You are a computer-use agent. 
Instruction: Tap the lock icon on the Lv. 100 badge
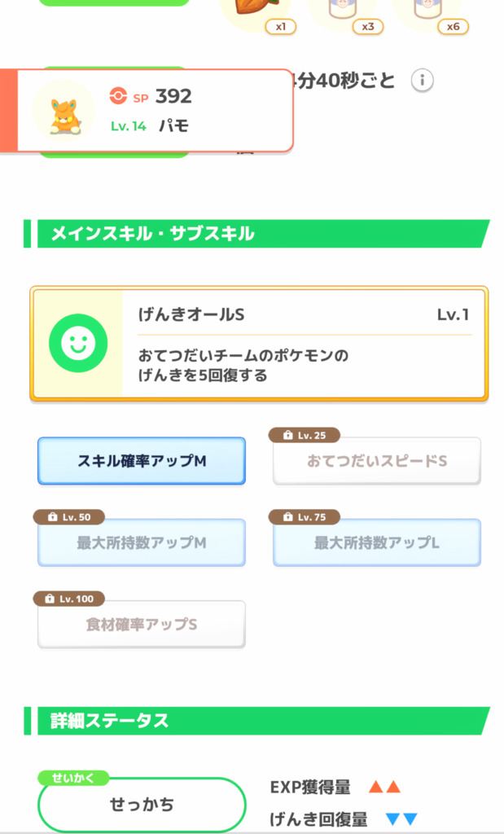coord(50,599)
